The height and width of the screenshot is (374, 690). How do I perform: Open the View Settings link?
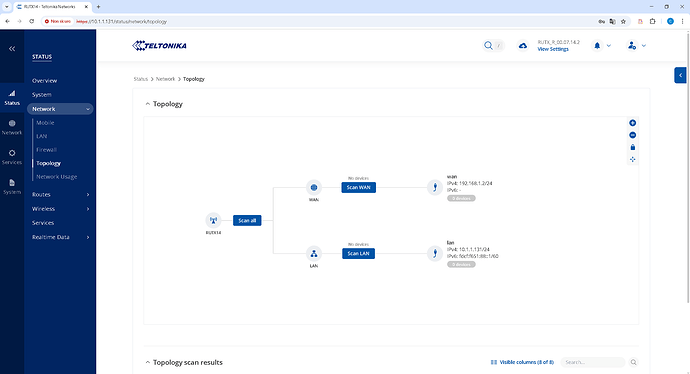(x=553, y=49)
